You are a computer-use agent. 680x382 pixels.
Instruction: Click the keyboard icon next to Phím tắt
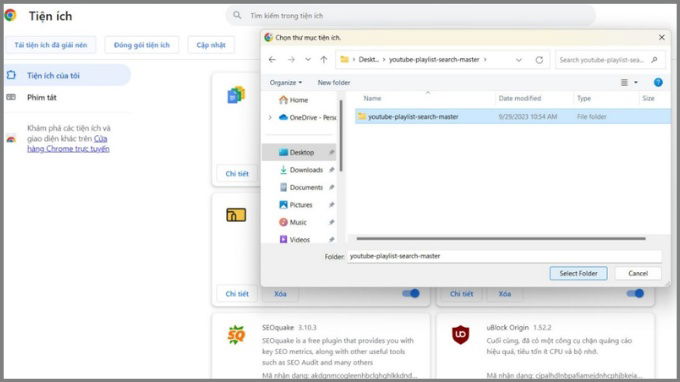click(11, 97)
